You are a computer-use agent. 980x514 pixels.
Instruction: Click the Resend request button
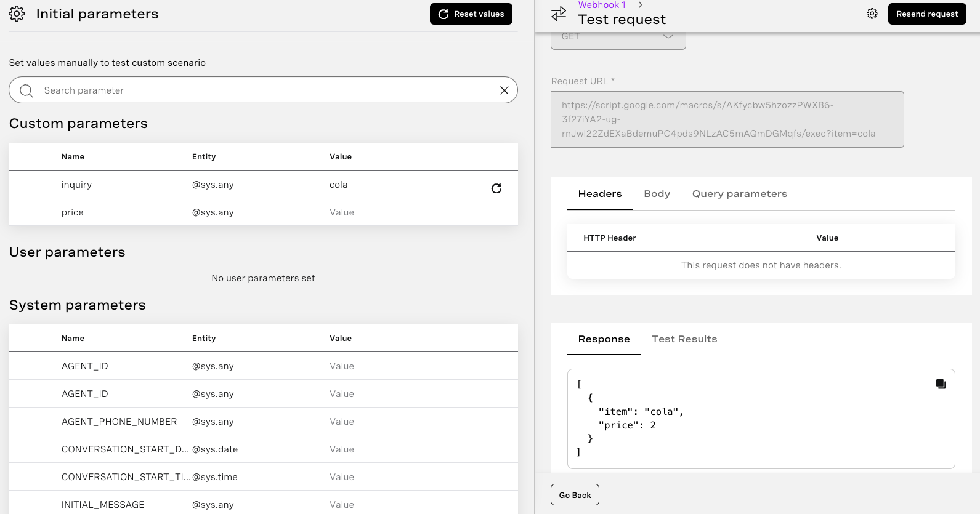pyautogui.click(x=927, y=14)
